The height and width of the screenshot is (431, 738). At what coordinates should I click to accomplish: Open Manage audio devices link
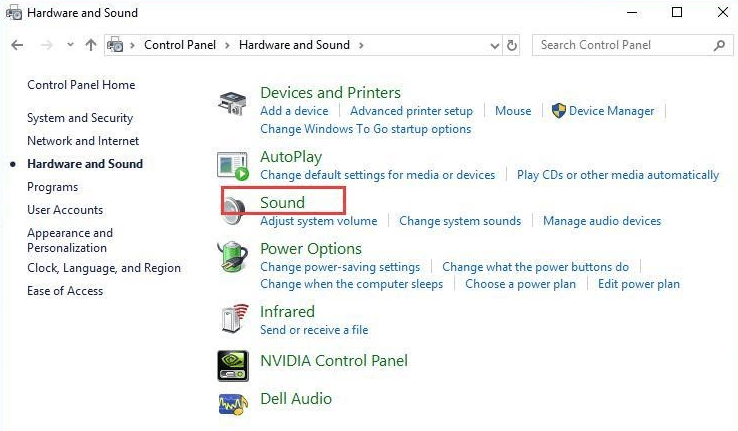coord(602,221)
